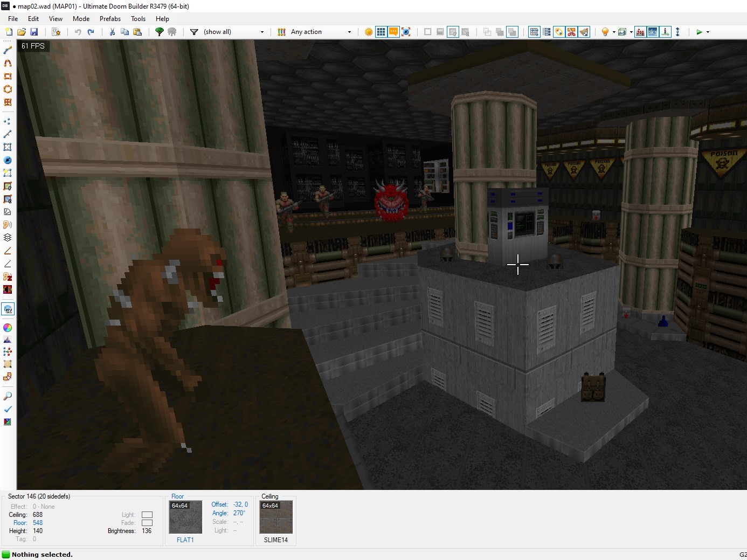
Task: Select the Draw Grid mode icon
Action: 8,102
